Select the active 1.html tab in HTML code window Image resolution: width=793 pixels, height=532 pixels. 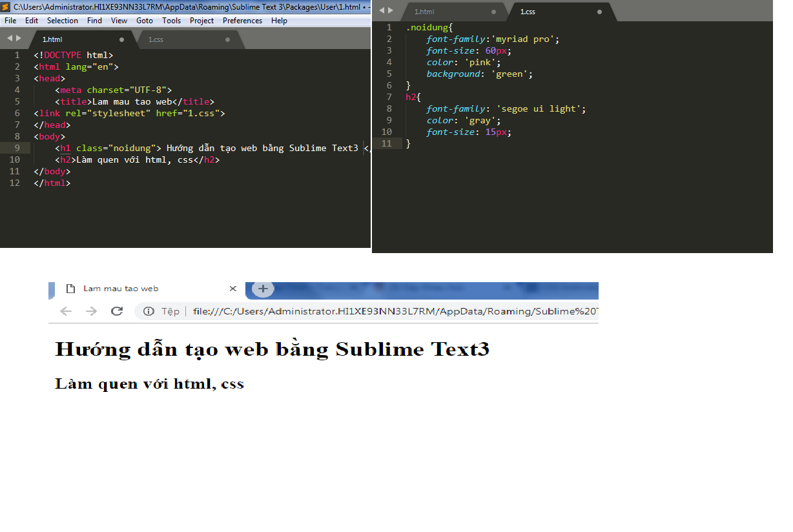click(x=82, y=39)
